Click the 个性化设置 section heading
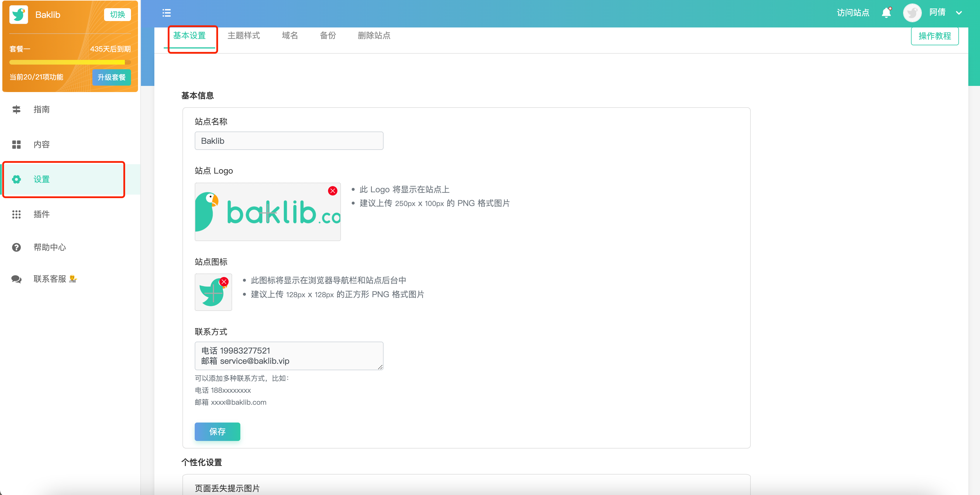The width and height of the screenshot is (980, 495). [x=202, y=462]
